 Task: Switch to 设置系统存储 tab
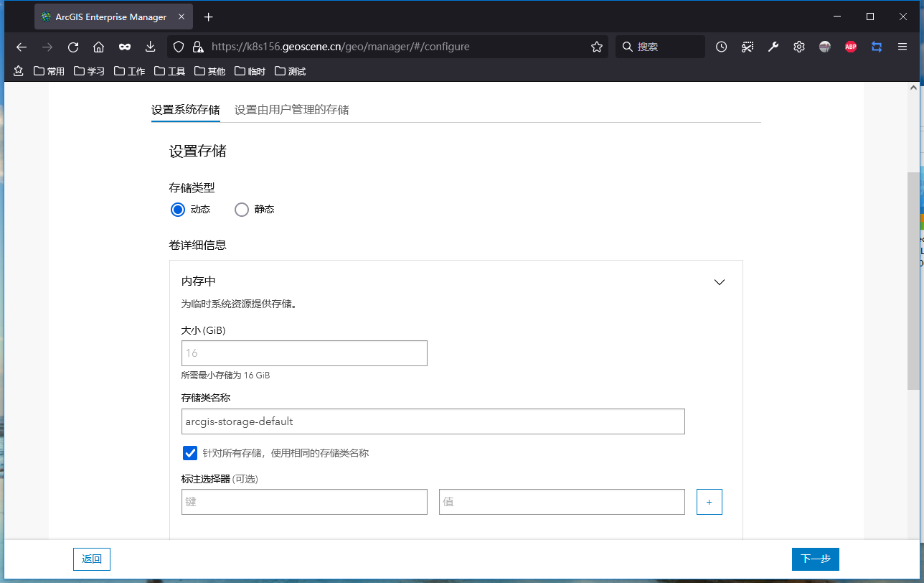coord(185,110)
